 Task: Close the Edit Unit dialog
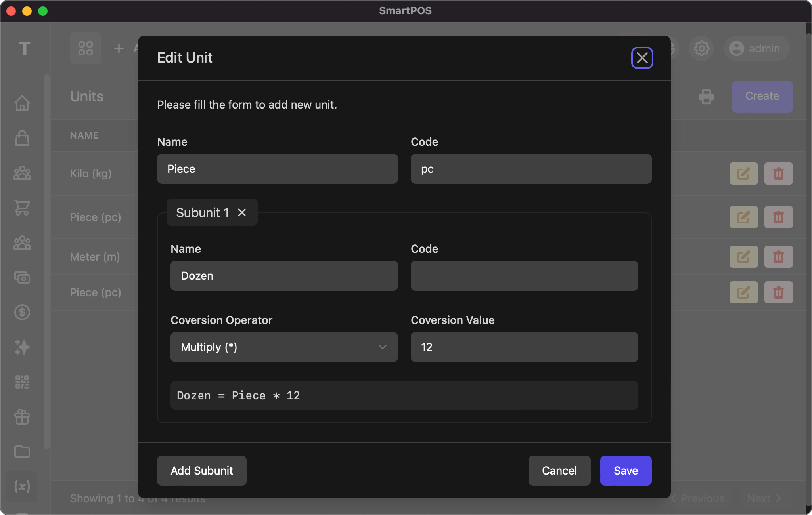(642, 58)
